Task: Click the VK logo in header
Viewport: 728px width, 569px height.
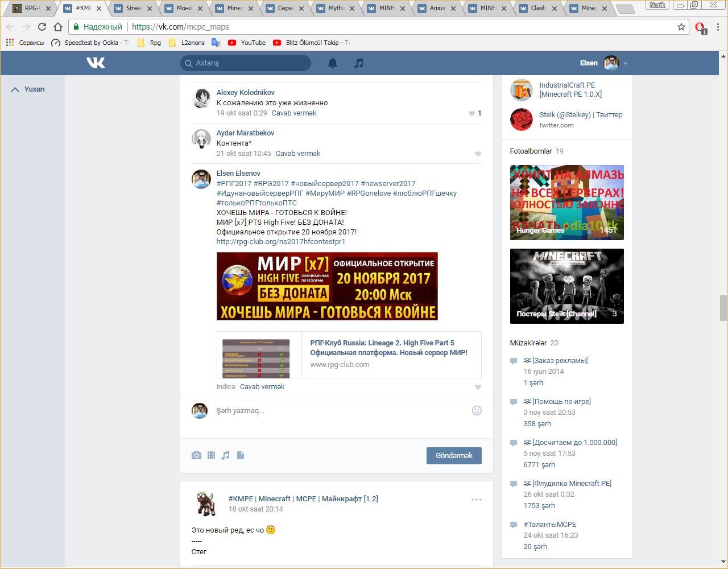Action: pos(96,63)
